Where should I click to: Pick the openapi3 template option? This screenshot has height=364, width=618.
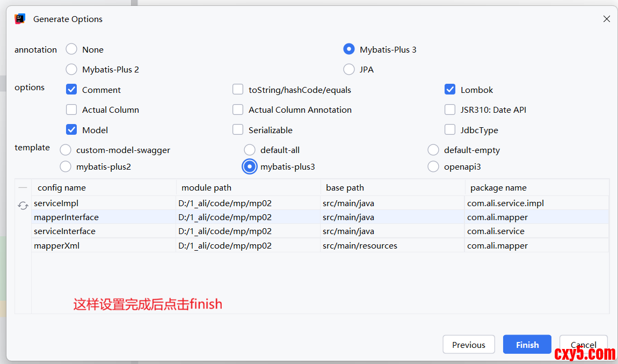pyautogui.click(x=433, y=166)
